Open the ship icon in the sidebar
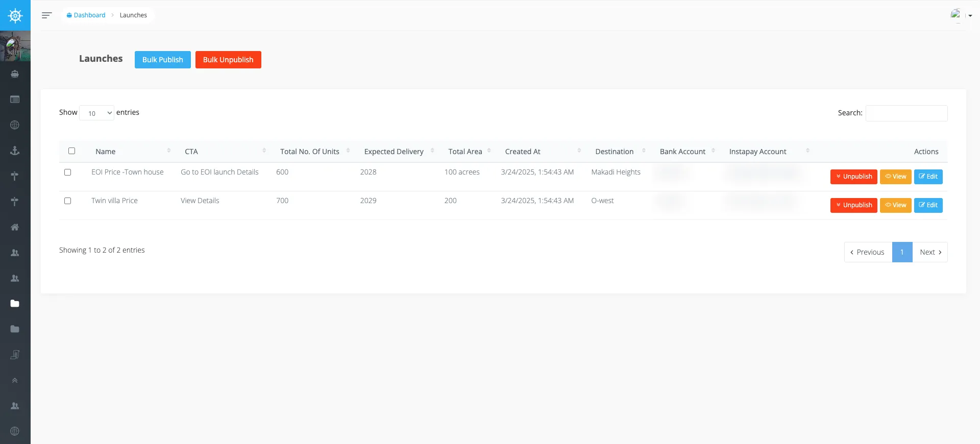This screenshot has width=980, height=444. [15, 74]
